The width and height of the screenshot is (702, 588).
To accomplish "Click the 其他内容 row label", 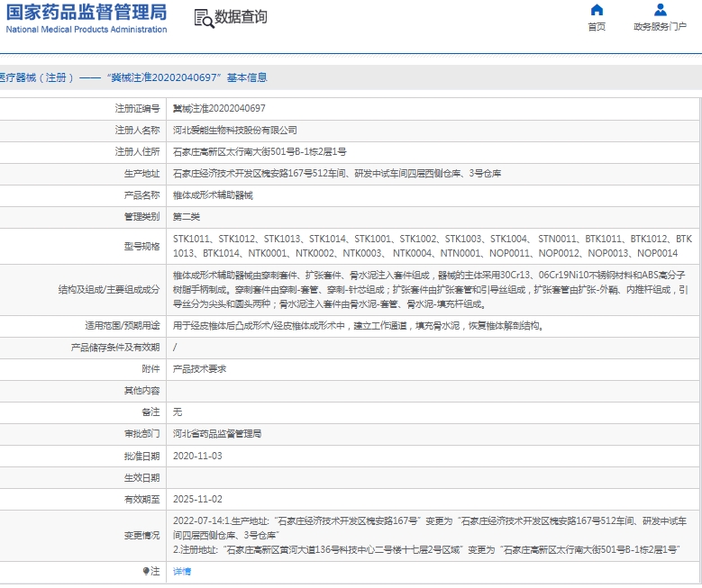I will coord(141,391).
